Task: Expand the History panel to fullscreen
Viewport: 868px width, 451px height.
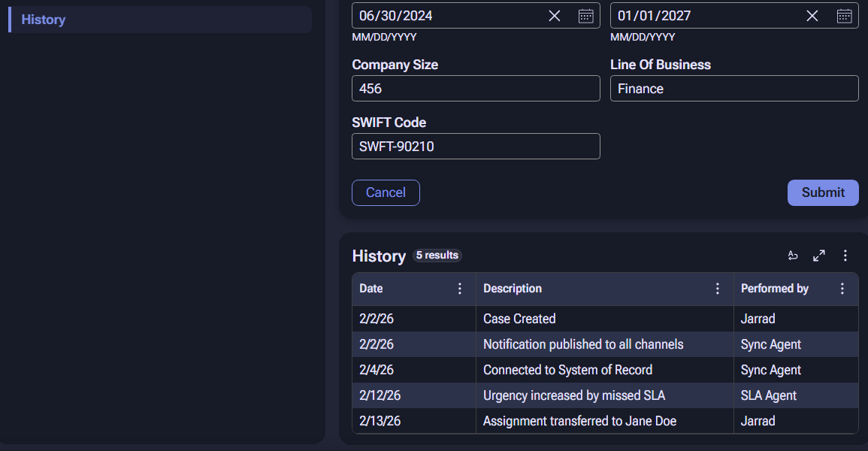Action: point(818,256)
